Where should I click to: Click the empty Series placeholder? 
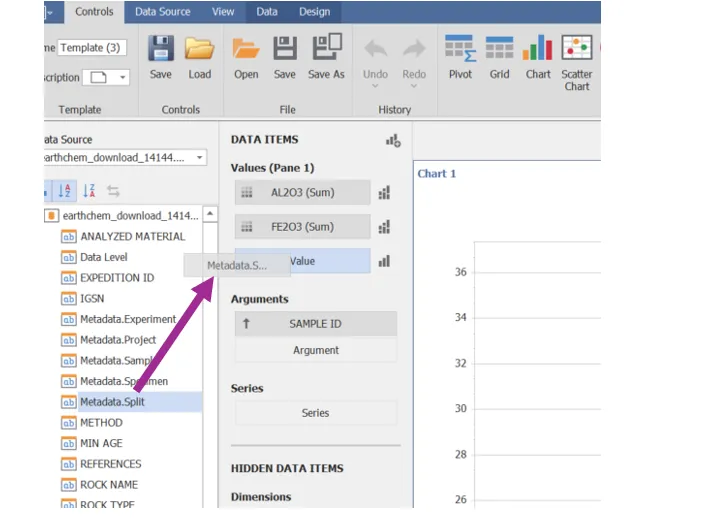tap(316, 413)
